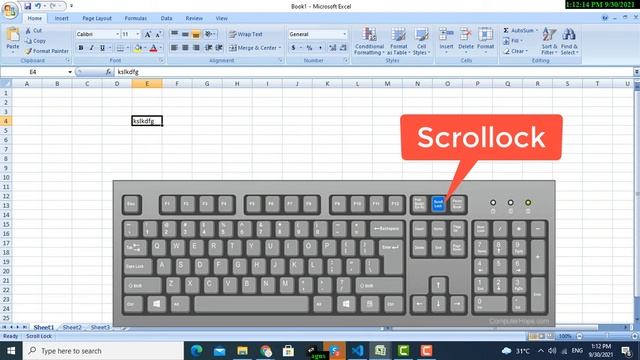
Task: Decrease font size with Shrink Font
Action: click(x=158, y=34)
